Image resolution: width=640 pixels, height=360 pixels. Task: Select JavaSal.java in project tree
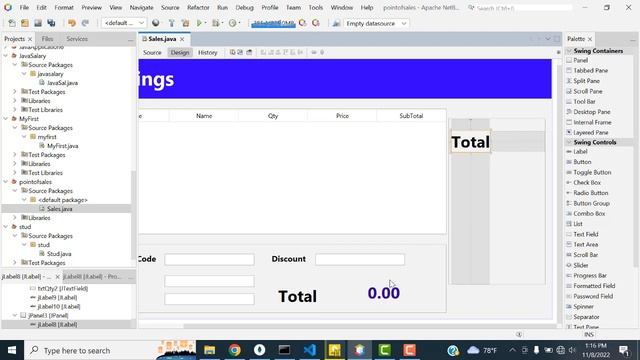(x=62, y=83)
